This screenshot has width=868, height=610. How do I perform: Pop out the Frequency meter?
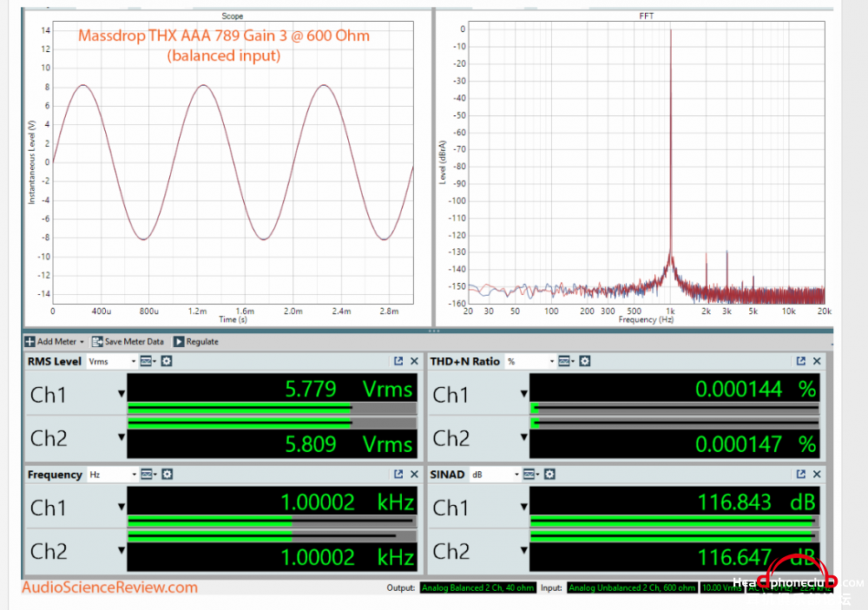(x=398, y=474)
